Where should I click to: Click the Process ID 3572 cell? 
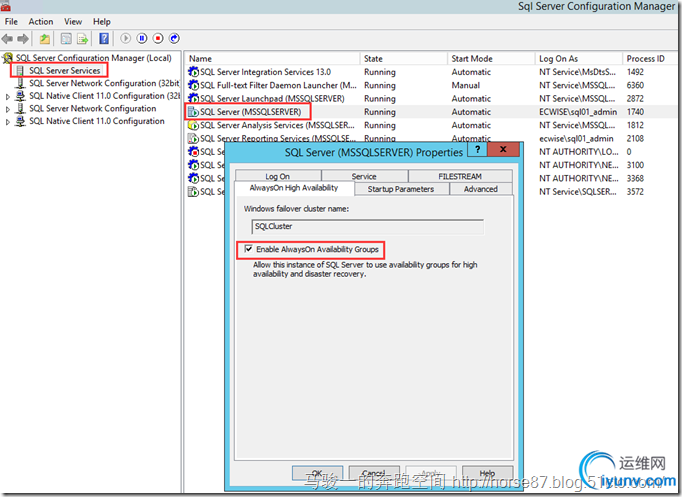635,192
